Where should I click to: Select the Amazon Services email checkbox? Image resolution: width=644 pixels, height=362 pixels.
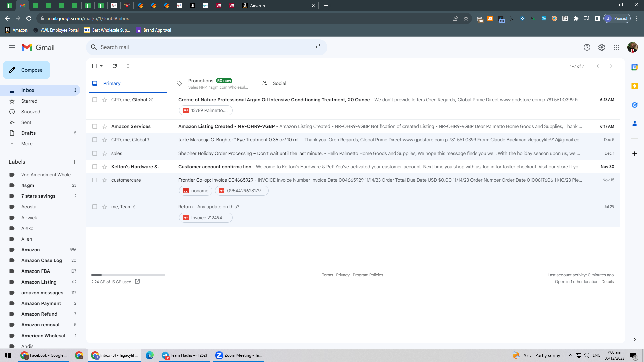pyautogui.click(x=95, y=126)
